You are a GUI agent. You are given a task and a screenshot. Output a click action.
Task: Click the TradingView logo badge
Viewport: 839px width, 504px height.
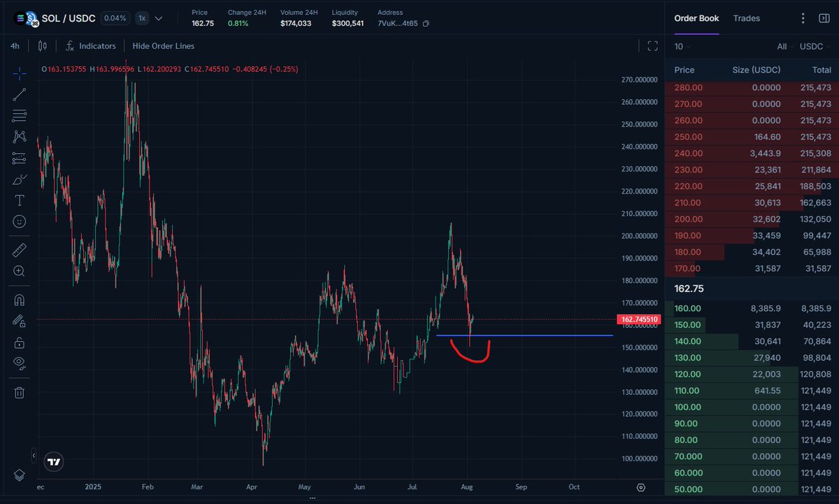click(x=54, y=461)
